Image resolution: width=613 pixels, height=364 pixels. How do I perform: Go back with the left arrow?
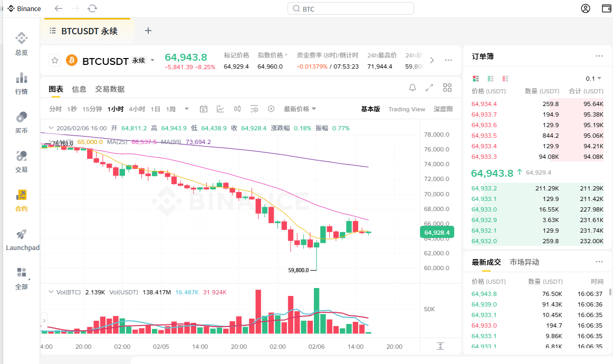[x=58, y=8]
